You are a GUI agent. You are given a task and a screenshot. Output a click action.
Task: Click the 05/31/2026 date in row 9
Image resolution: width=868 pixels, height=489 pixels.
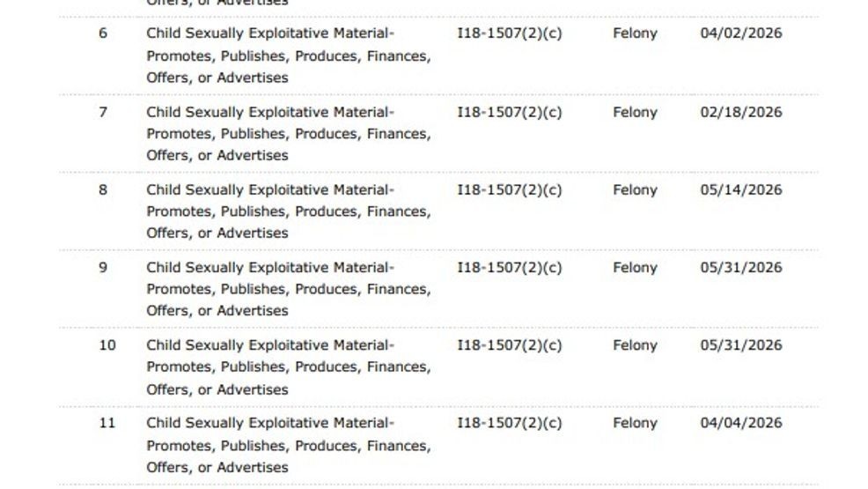741,267
